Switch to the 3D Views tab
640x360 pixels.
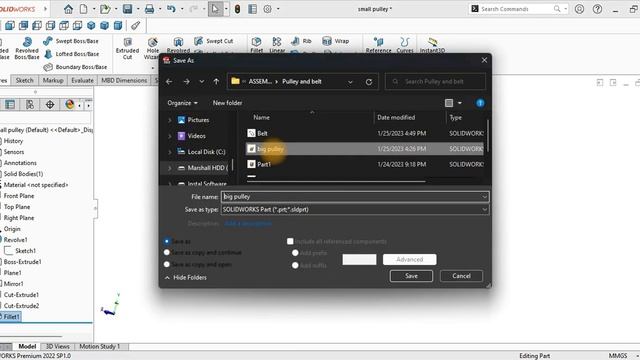pyautogui.click(x=58, y=346)
